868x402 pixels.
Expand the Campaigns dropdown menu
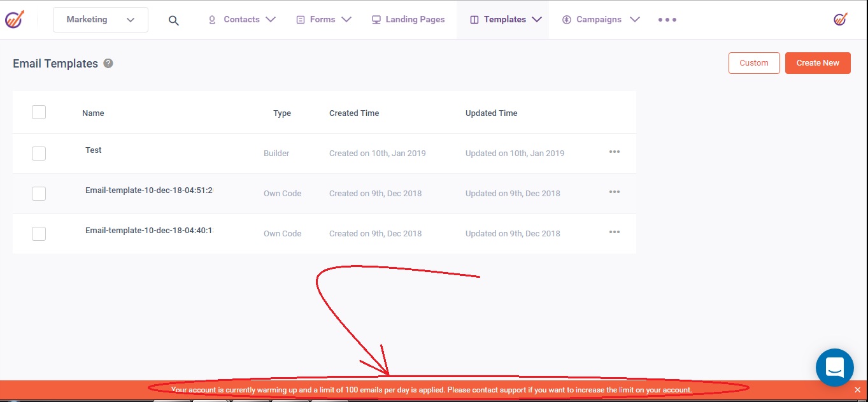click(x=601, y=20)
